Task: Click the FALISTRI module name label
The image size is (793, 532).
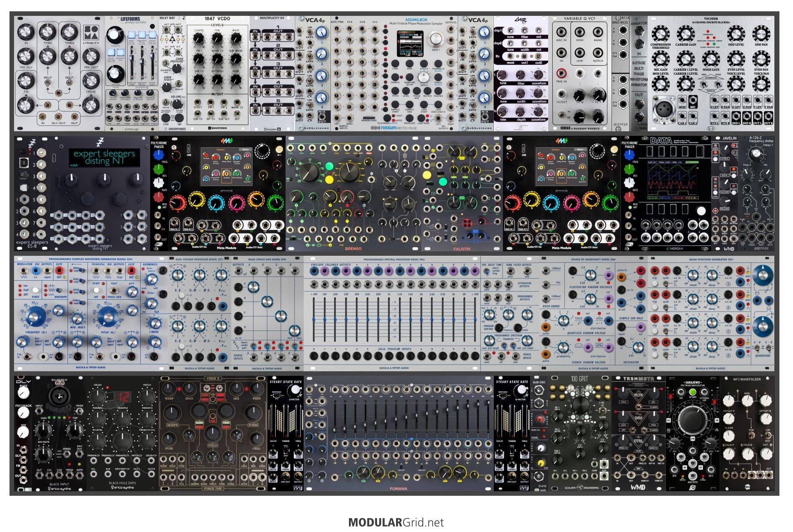Action: 462,249
